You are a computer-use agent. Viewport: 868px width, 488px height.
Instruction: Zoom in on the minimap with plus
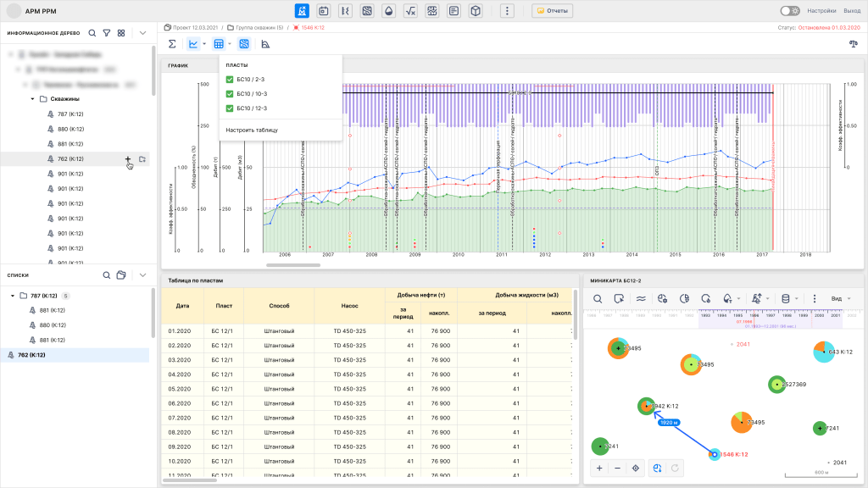(x=599, y=468)
